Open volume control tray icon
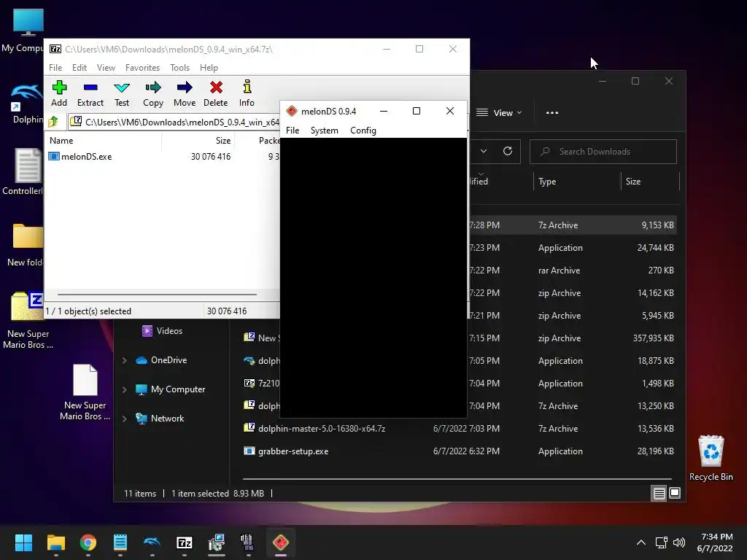Image resolution: width=747 pixels, height=560 pixels. (x=679, y=542)
